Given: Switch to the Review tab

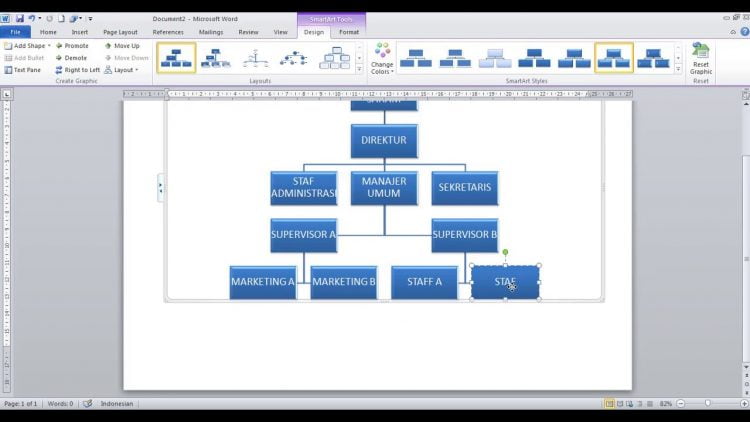Looking at the screenshot, I should (x=248, y=32).
